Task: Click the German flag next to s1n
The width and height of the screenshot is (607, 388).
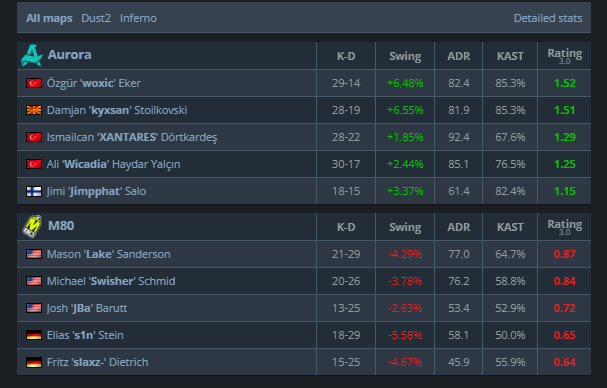Action: [34, 335]
